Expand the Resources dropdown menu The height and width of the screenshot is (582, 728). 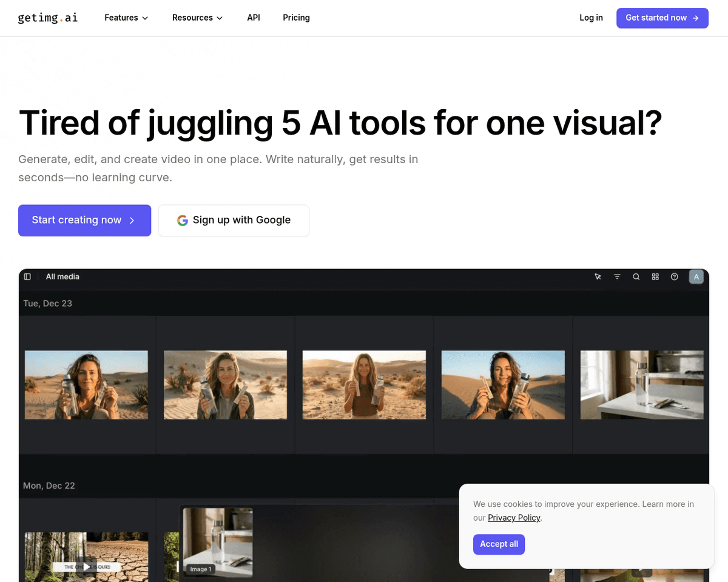click(x=197, y=18)
